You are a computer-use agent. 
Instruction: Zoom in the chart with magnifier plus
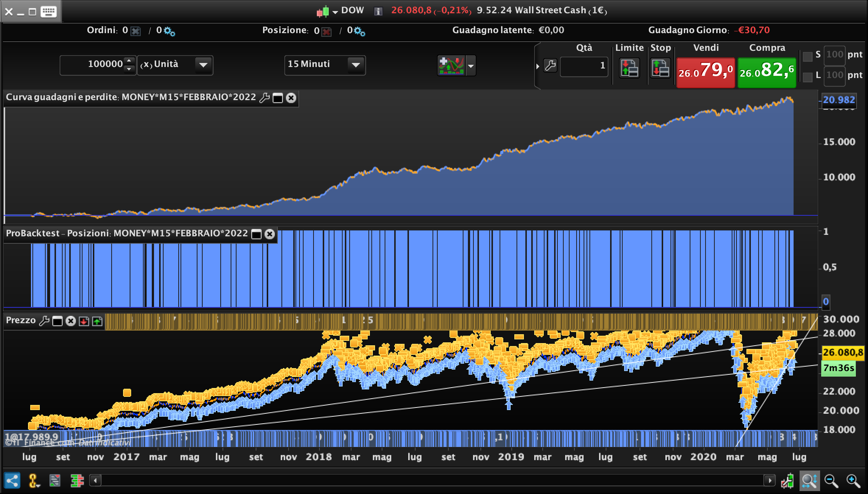[x=853, y=481]
